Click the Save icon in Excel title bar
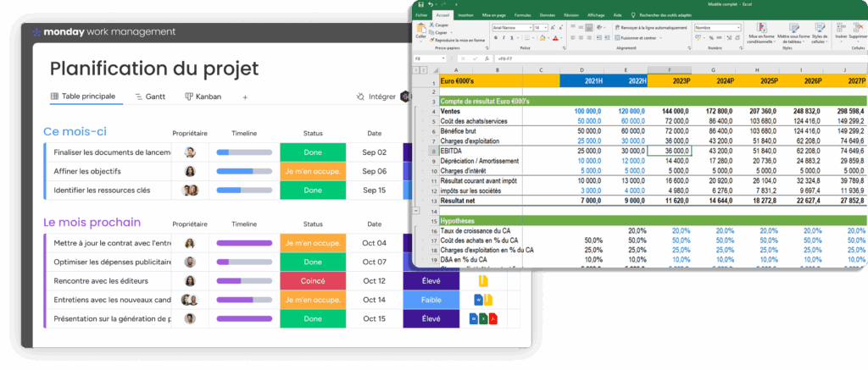 click(420, 4)
